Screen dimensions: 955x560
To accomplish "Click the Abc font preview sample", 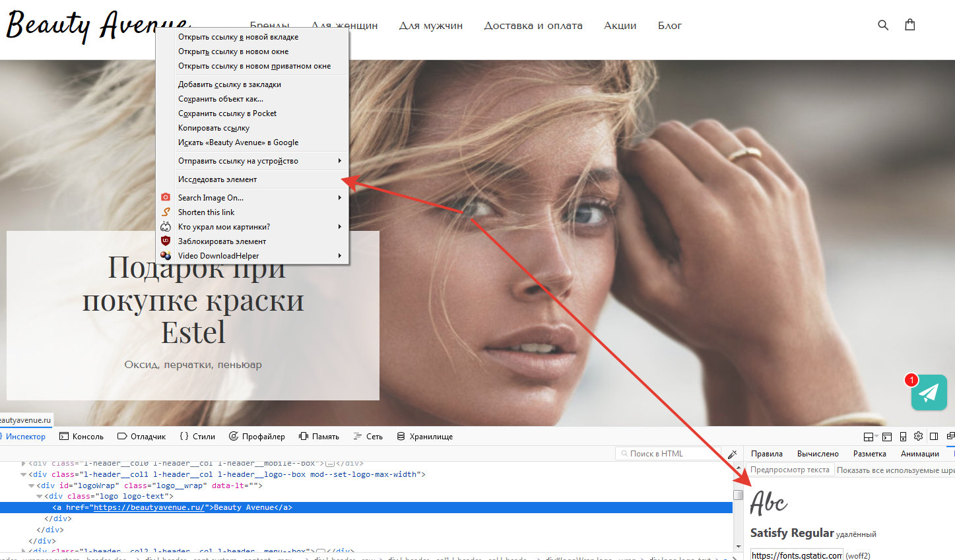I will click(x=769, y=503).
